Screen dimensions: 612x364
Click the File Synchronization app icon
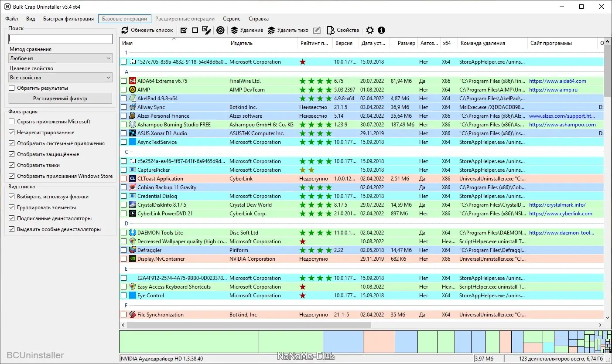coord(133,315)
